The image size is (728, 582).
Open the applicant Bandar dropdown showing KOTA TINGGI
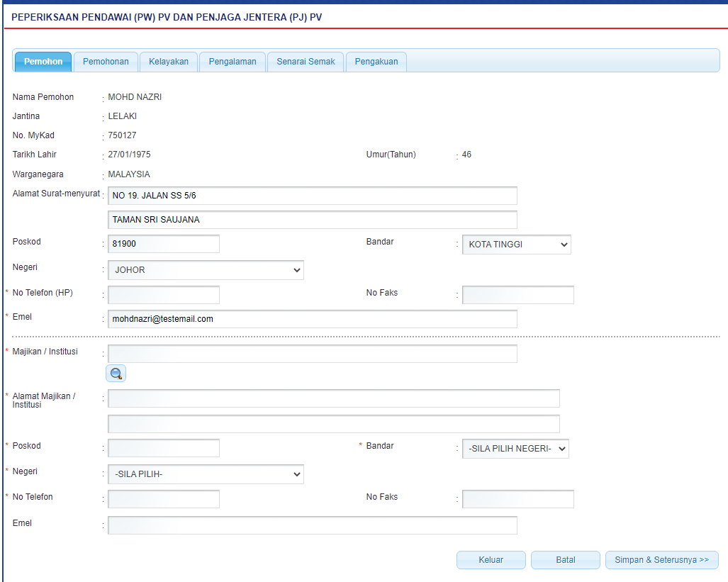tap(516, 245)
